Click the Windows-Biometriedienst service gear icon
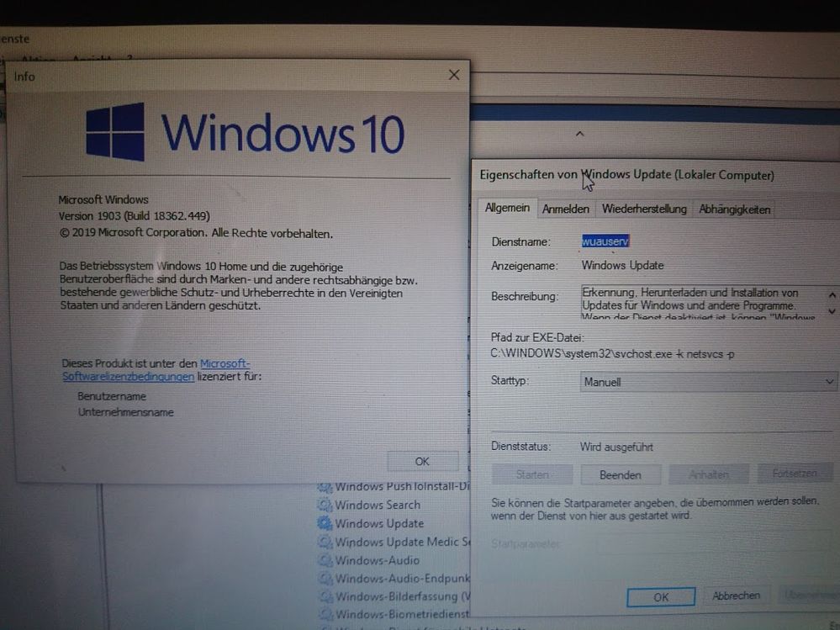The image size is (840, 630). [x=325, y=615]
